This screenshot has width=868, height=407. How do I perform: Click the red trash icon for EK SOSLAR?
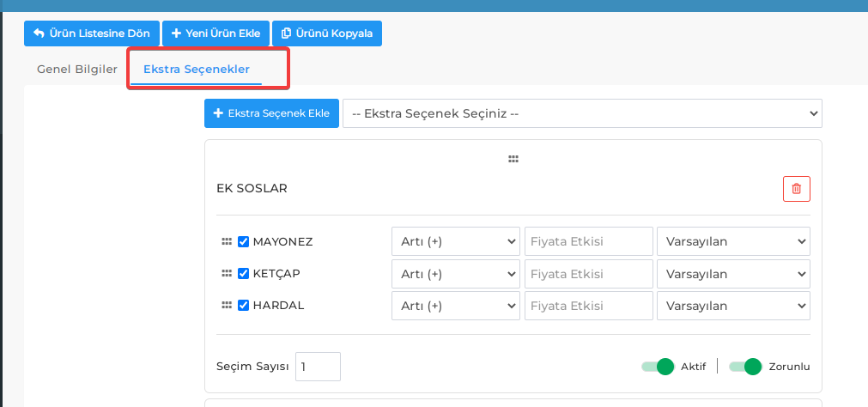pyautogui.click(x=797, y=189)
